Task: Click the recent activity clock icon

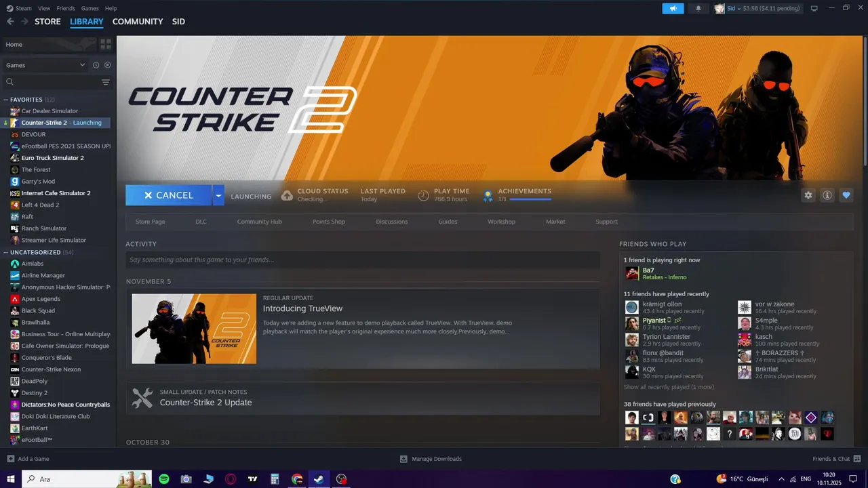Action: point(96,65)
